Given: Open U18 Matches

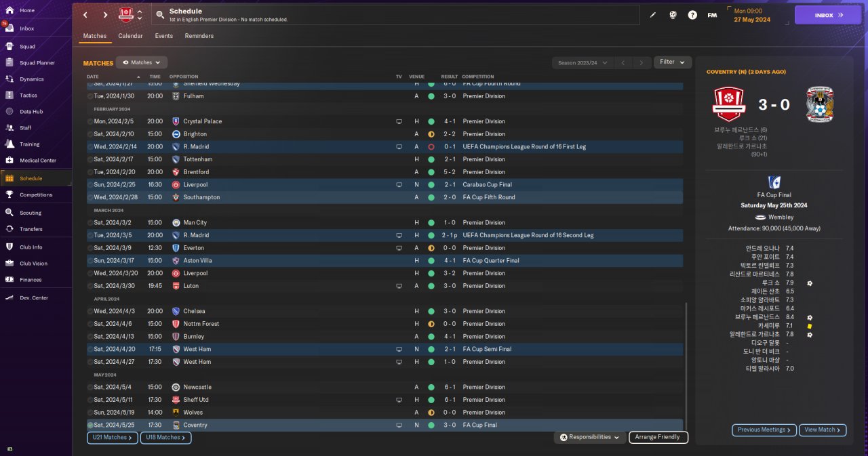Looking at the screenshot, I should coord(165,438).
